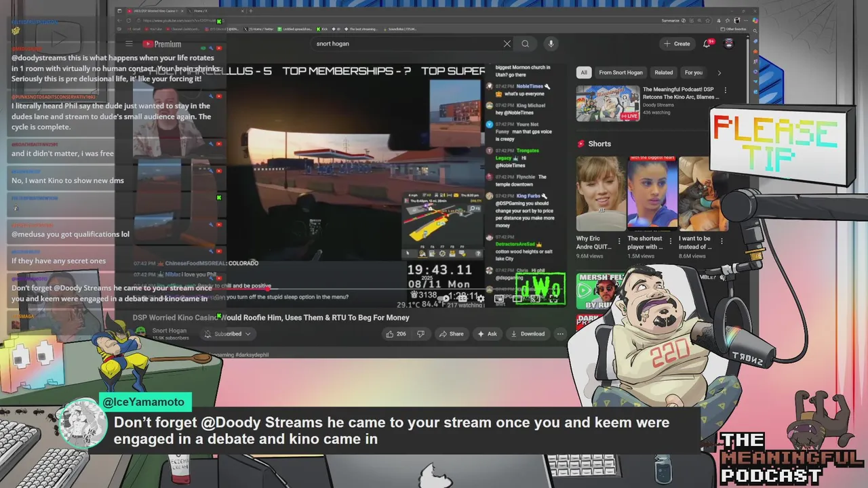Image resolution: width=868 pixels, height=488 pixels.
Task: Close the 'Home / X' browser tab
Action: [x=243, y=11]
